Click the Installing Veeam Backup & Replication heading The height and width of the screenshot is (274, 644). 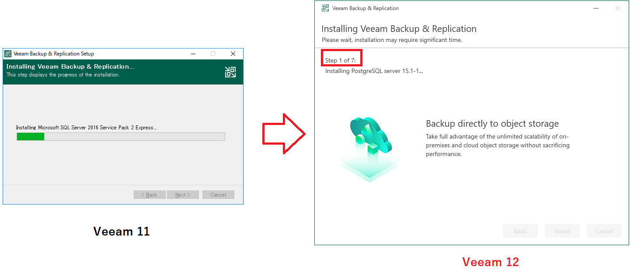[x=399, y=28]
